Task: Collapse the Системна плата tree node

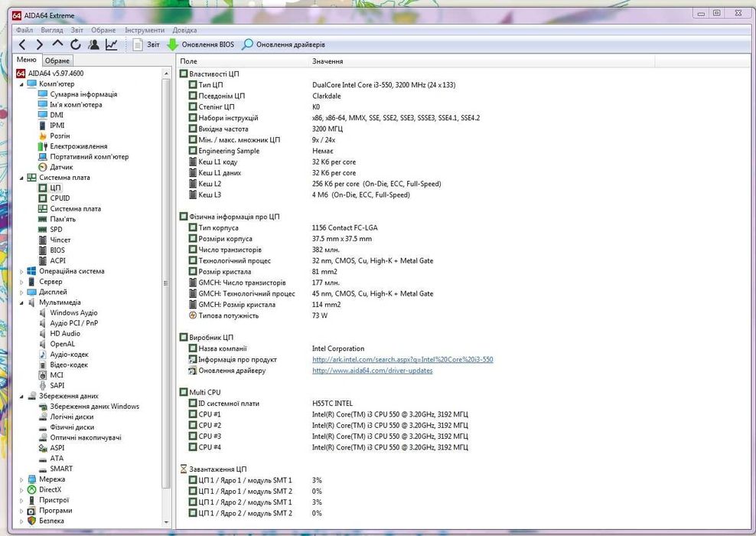Action: [x=21, y=178]
